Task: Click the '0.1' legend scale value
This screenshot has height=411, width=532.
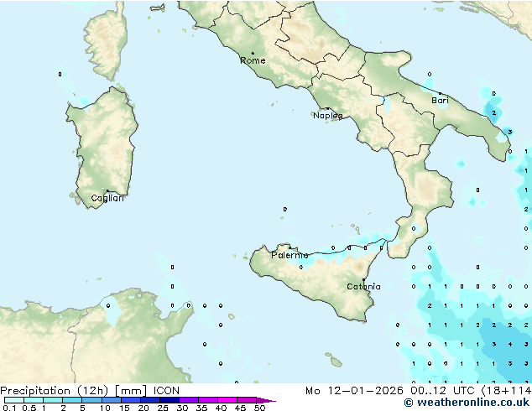Action: (9, 408)
